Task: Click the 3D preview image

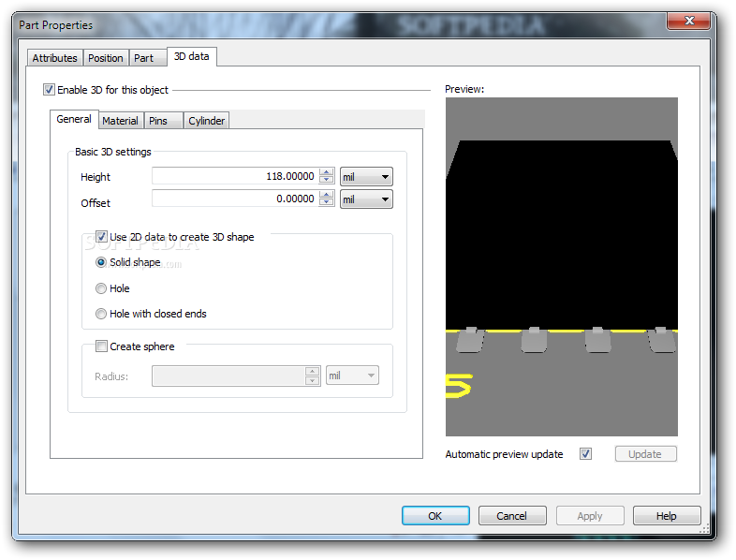Action: pos(562,267)
